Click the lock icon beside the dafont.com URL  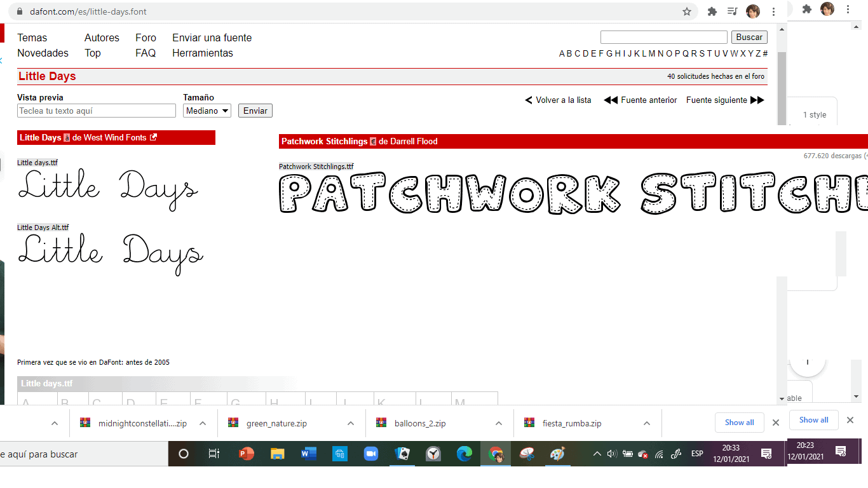[x=19, y=11]
